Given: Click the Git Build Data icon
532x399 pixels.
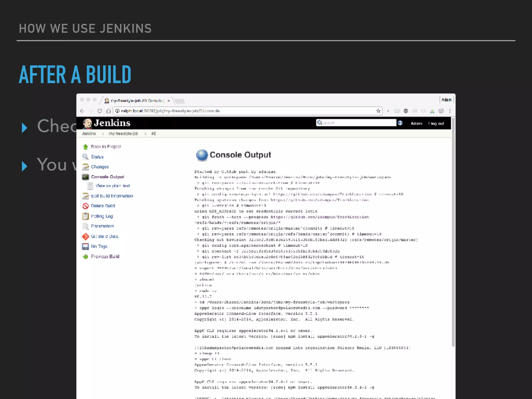Looking at the screenshot, I should [85, 236].
